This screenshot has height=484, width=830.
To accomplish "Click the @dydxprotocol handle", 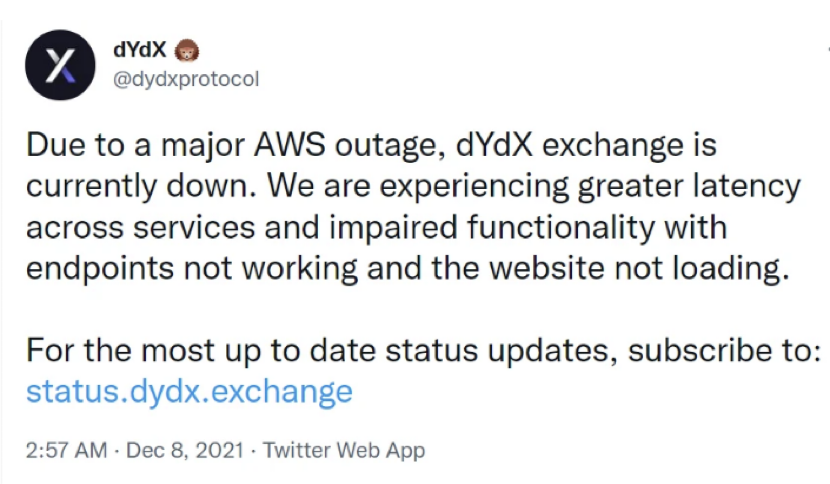I will [188, 78].
